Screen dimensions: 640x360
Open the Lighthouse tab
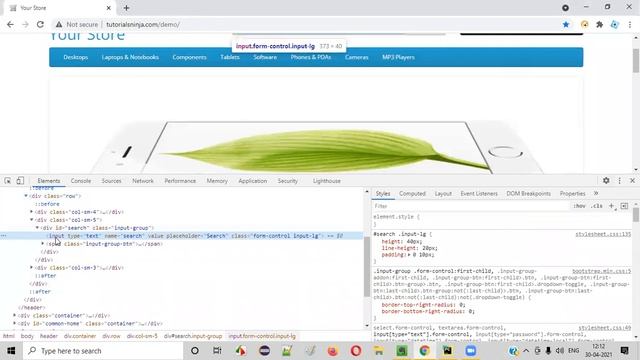click(x=327, y=181)
